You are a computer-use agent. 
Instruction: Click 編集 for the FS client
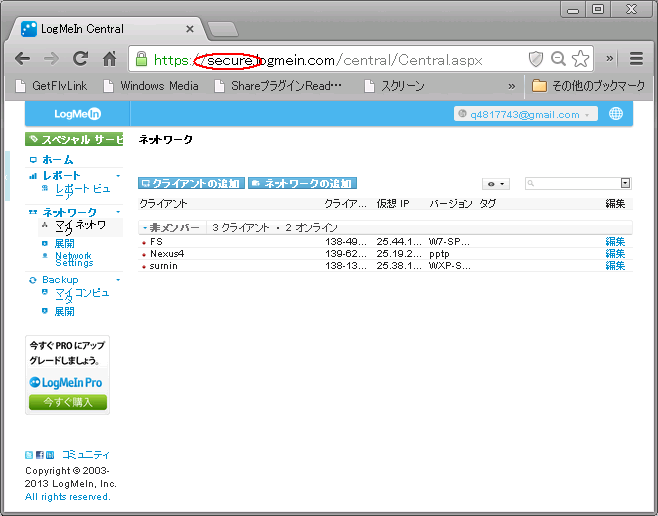[615, 242]
